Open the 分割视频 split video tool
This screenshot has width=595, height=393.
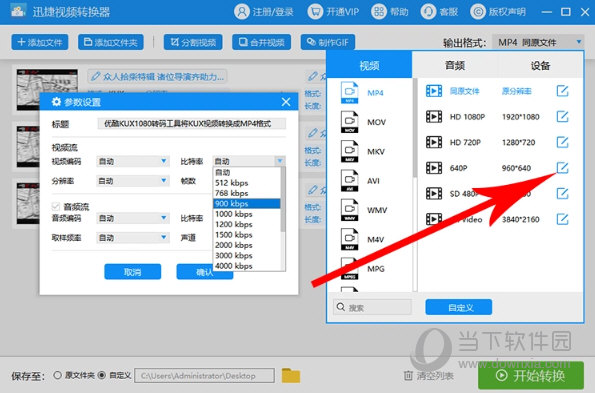coord(193,42)
